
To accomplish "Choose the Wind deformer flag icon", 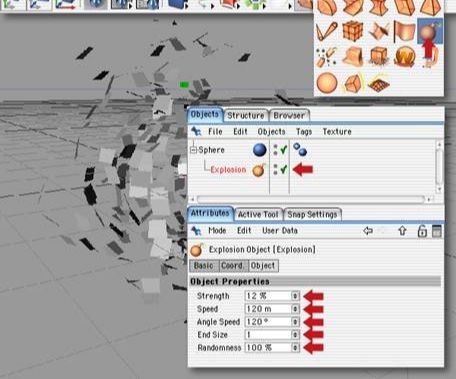I will pos(404,31).
